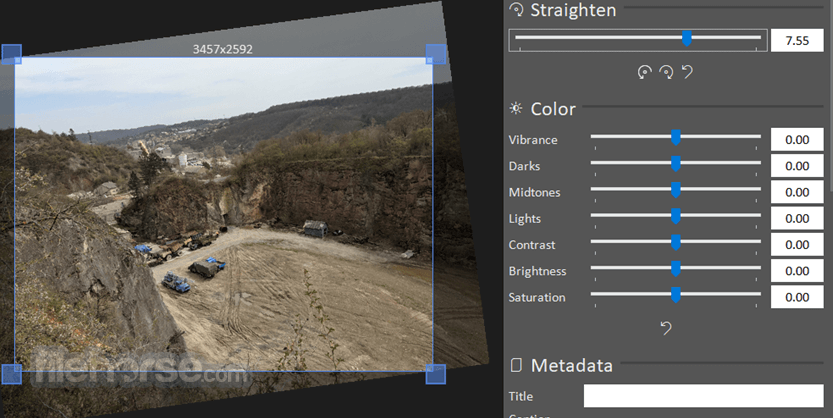The height and width of the screenshot is (418, 833).
Task: Click the Saturation label
Action: point(537,297)
